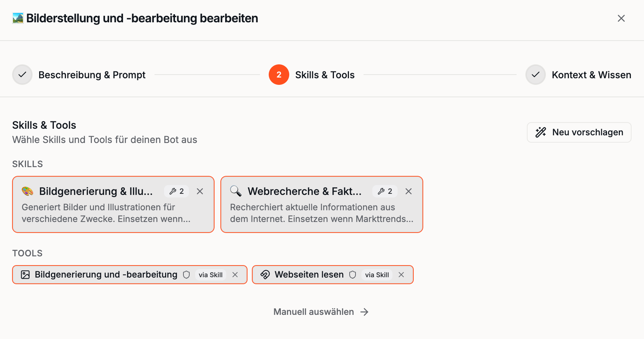Remove the Webseiten lesen tool
Image resolution: width=644 pixels, height=339 pixels.
[x=401, y=274]
